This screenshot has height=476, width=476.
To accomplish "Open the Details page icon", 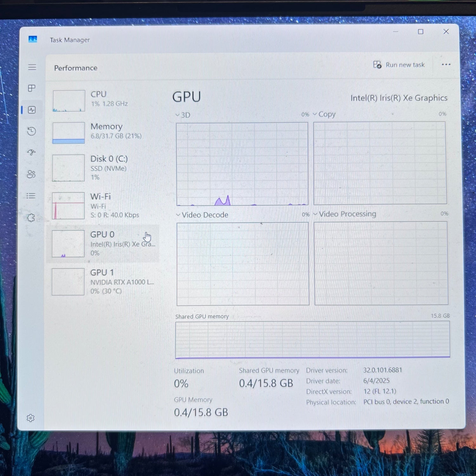I will (x=31, y=196).
